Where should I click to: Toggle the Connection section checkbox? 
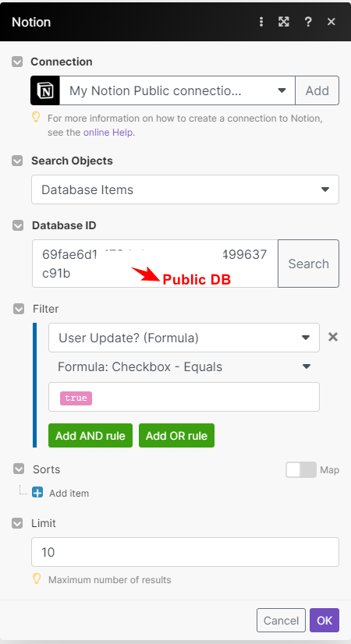(17, 62)
